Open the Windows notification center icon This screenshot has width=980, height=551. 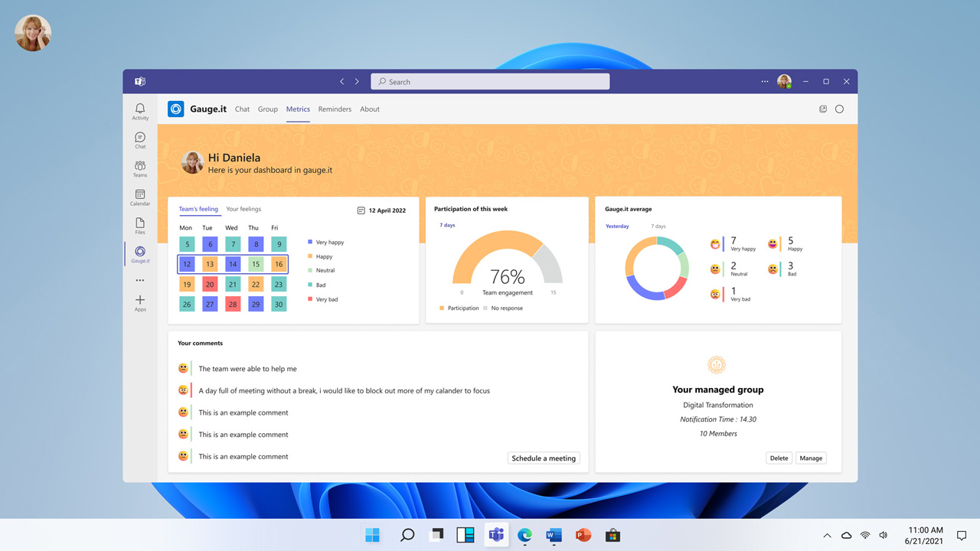coord(962,536)
